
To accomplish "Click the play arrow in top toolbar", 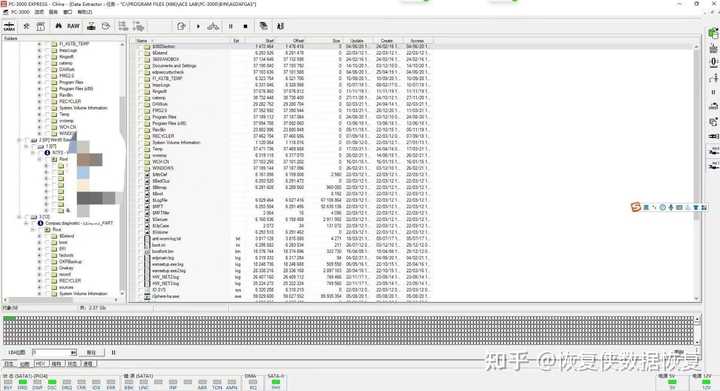I will [x=198, y=26].
